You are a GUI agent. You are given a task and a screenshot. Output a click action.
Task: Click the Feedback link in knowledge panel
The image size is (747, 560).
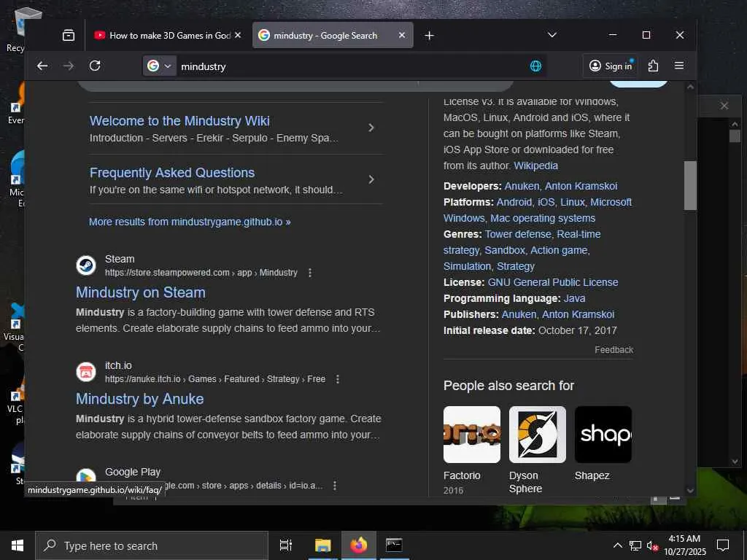(x=614, y=349)
